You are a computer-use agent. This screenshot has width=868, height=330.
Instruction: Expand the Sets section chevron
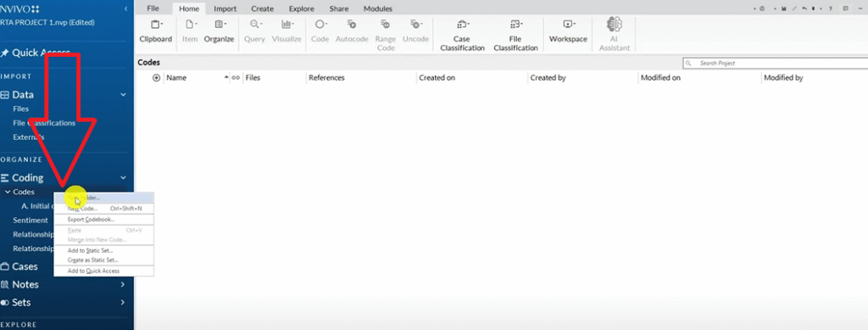tap(123, 303)
